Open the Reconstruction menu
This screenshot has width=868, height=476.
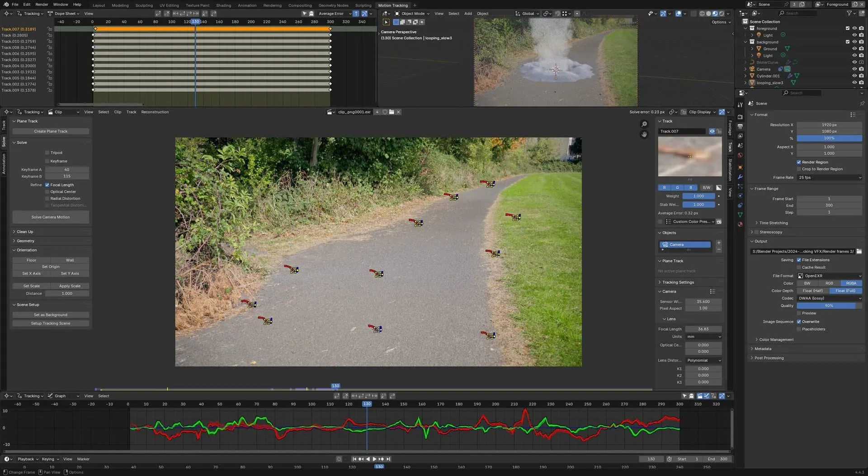click(x=155, y=112)
